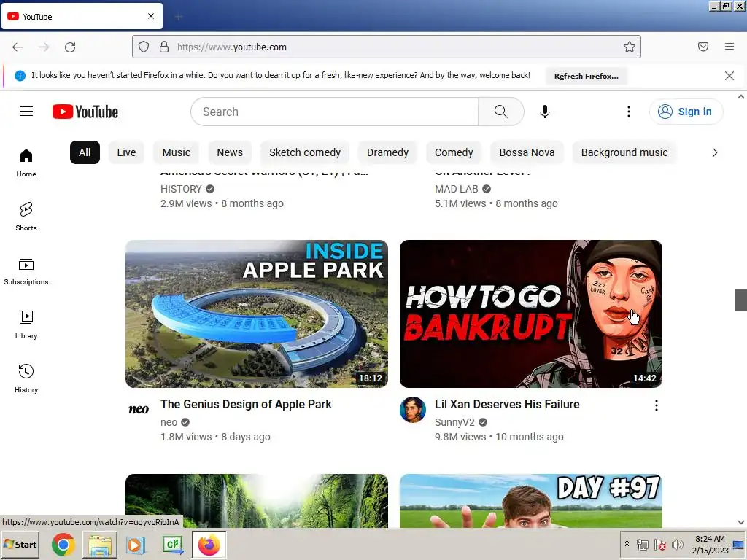This screenshot has width=747, height=560.
Task: Click the YouTube logo
Action: tap(85, 112)
